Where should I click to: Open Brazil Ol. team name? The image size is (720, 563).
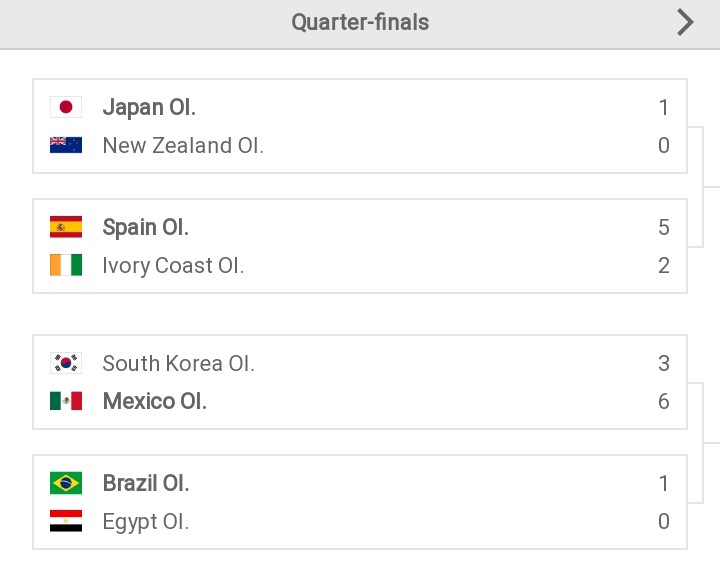pyautogui.click(x=146, y=483)
